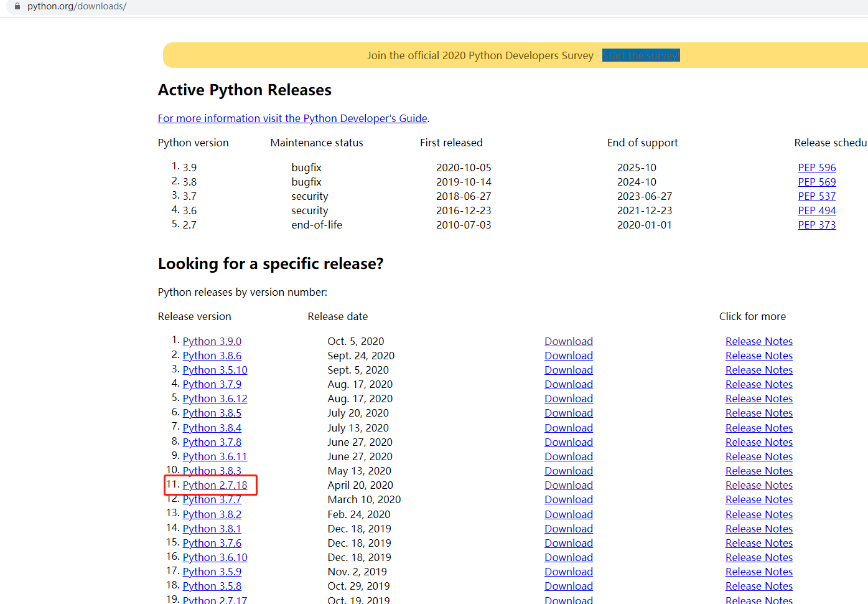868x604 pixels.
Task: Open the Python 3.8.6 release link
Action: 212,356
